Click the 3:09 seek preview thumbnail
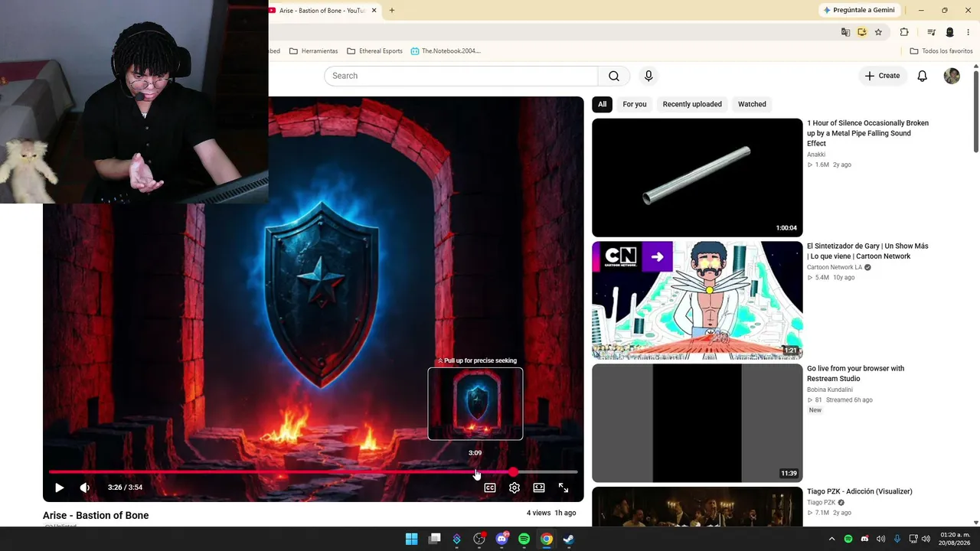Screen dimensions: 980x551 (x=475, y=404)
